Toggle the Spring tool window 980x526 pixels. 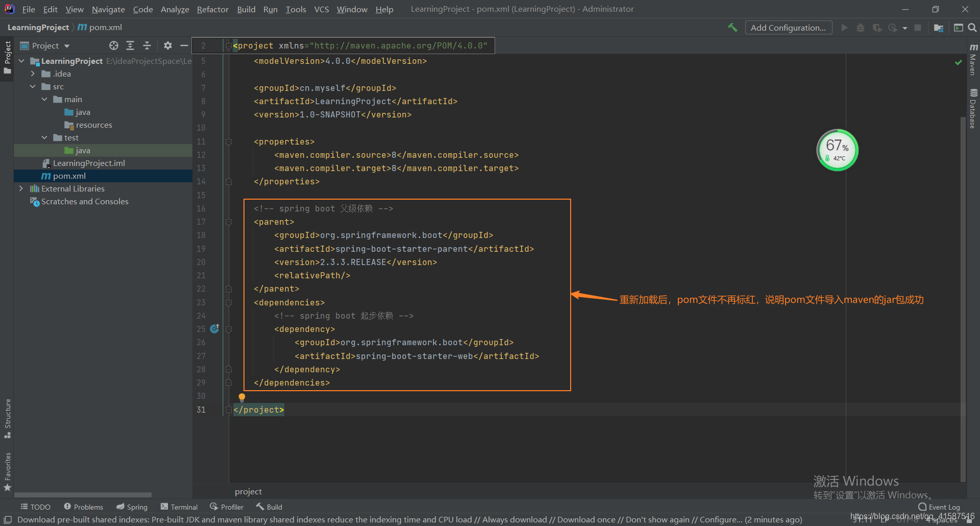click(x=132, y=506)
